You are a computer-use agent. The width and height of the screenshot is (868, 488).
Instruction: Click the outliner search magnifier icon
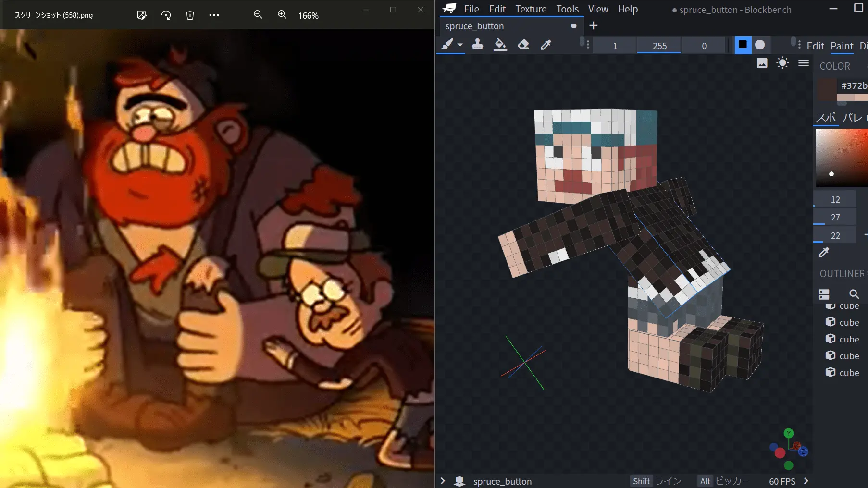tap(854, 294)
